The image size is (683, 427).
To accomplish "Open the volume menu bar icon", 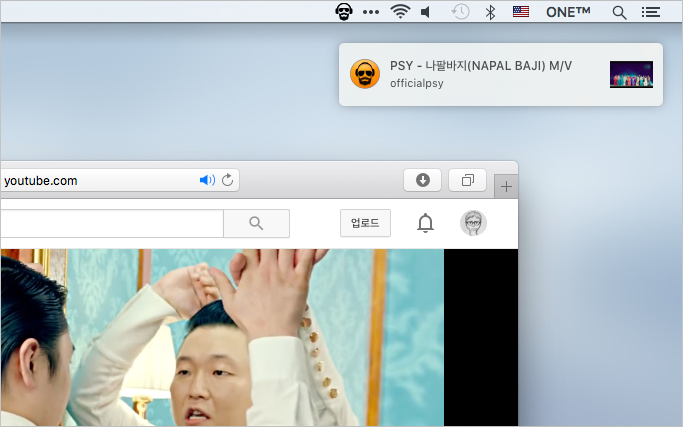I will point(426,12).
